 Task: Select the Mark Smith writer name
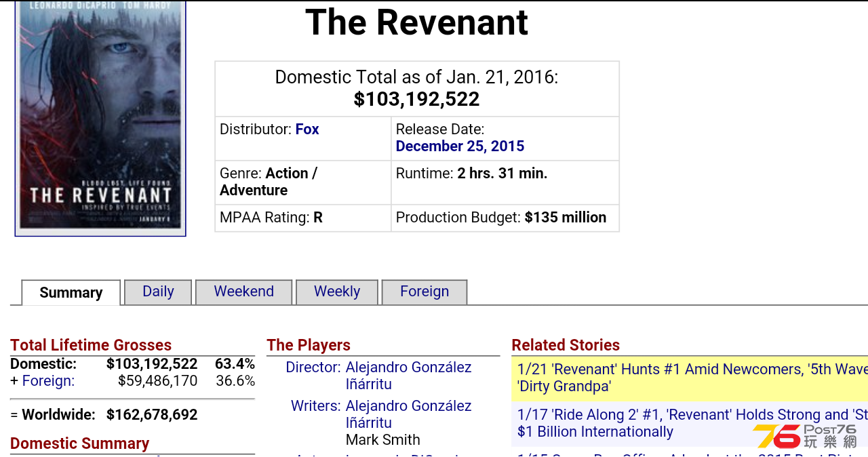383,440
